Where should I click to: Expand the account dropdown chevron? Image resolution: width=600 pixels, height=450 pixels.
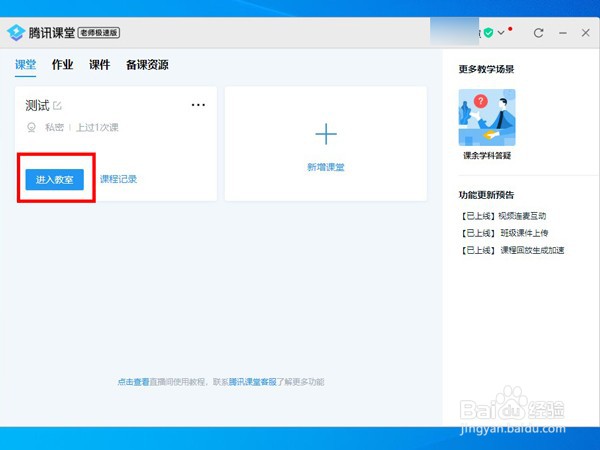click(501, 33)
